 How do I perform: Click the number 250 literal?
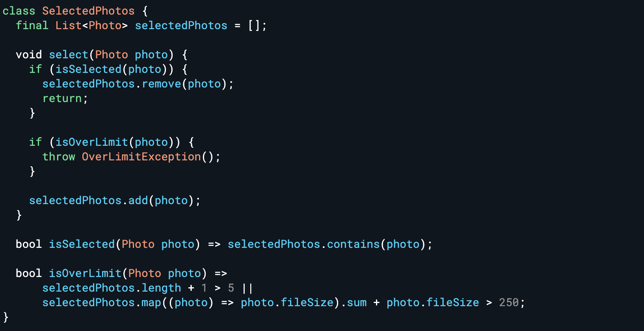coord(509,303)
